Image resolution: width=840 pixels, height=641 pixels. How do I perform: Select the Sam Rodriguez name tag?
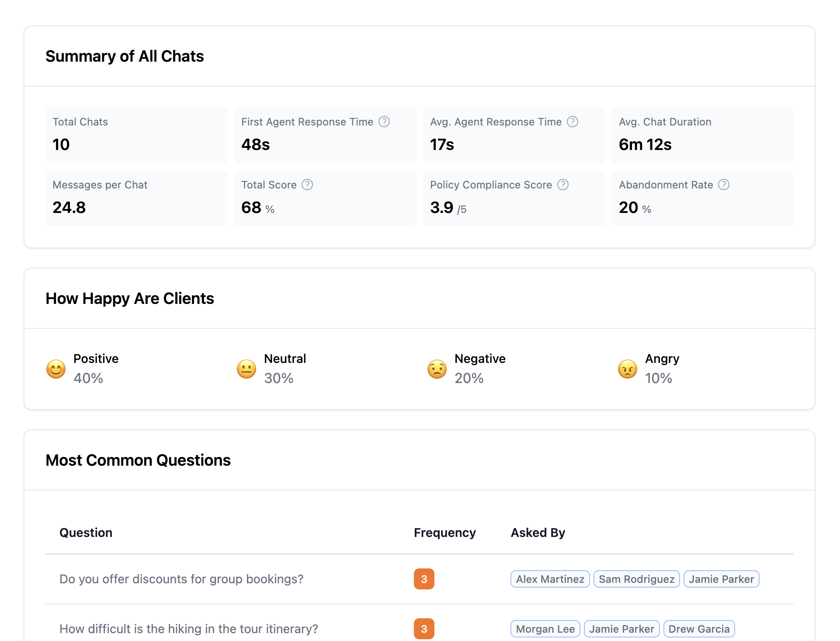(636, 579)
